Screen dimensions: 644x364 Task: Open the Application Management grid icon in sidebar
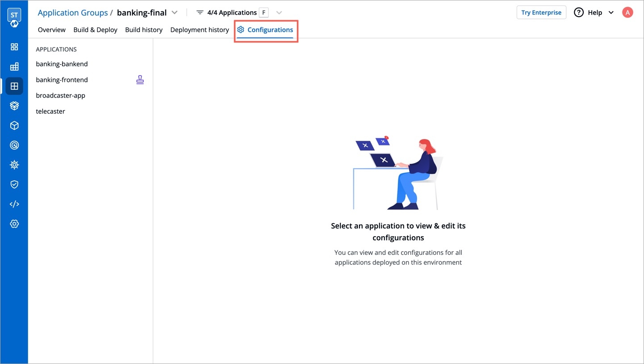click(14, 47)
